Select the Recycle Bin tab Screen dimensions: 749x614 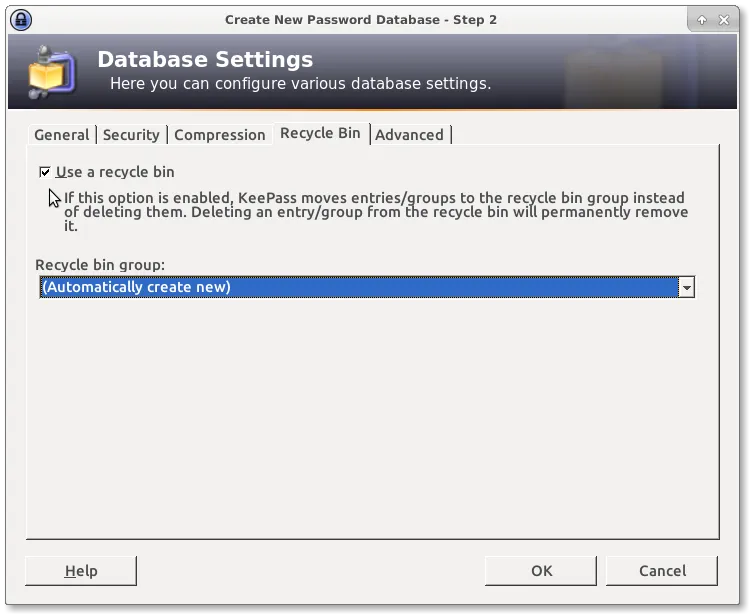tap(320, 133)
